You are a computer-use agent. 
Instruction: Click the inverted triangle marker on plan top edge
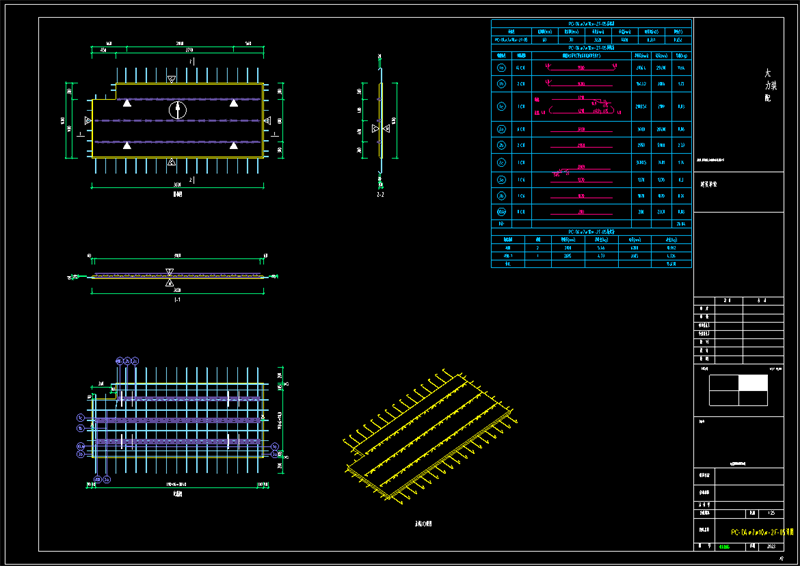pos(172,79)
